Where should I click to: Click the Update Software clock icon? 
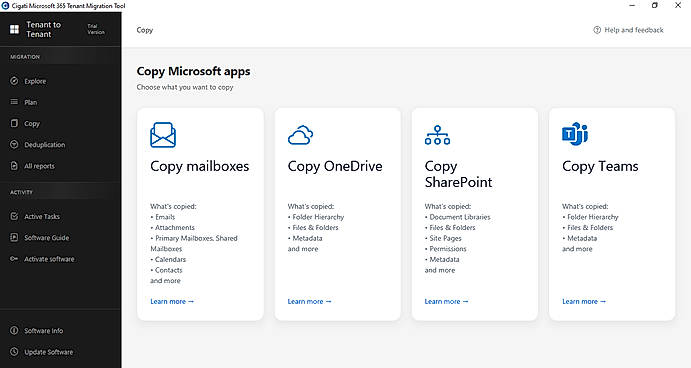click(x=14, y=352)
